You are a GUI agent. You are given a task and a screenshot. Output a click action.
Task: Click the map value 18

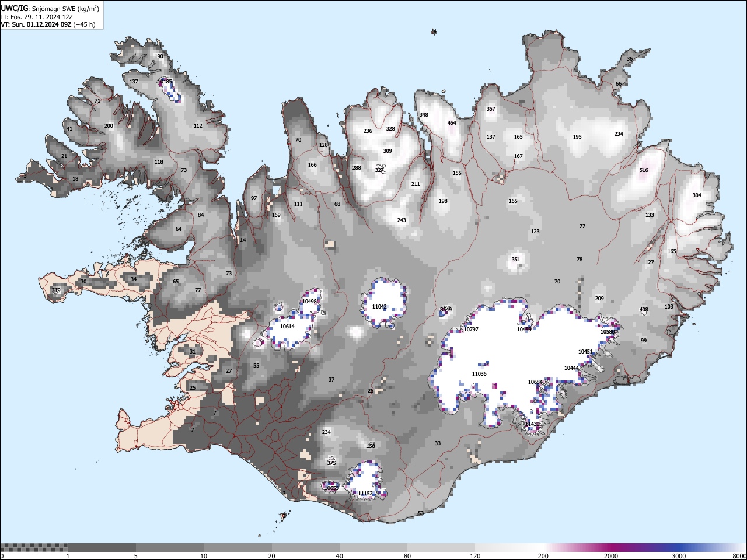[75, 179]
